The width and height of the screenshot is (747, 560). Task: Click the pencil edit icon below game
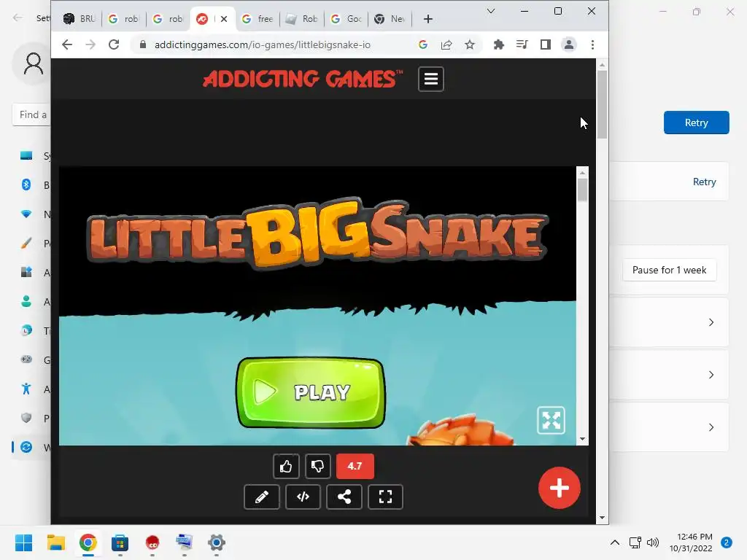(262, 497)
